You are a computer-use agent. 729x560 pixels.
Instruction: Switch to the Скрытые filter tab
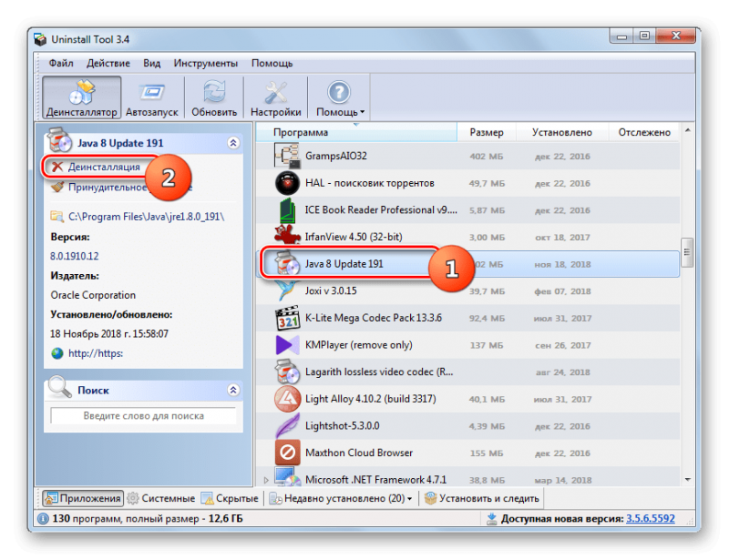coord(230,498)
